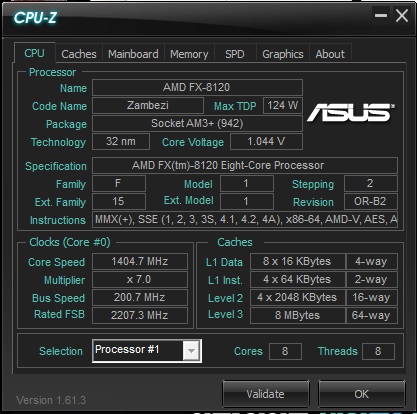Switch to the Caches tab
Screen dimensions: 417x414
click(x=79, y=54)
